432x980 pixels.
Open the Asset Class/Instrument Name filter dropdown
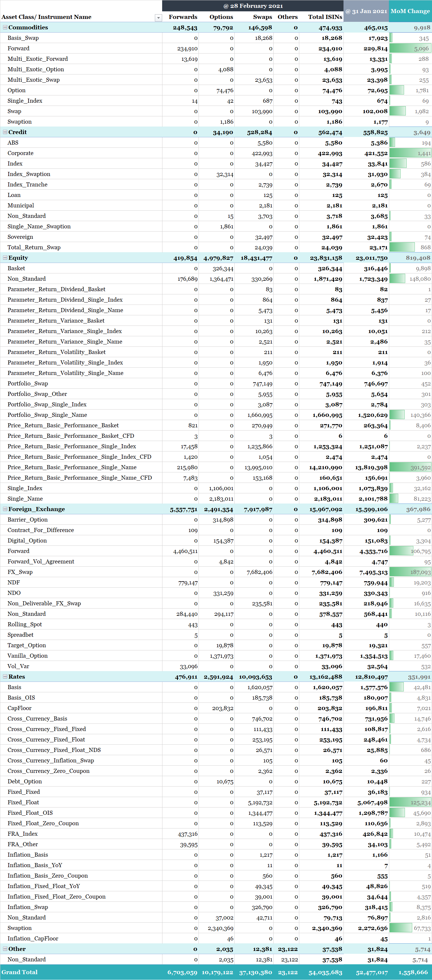coord(158,17)
